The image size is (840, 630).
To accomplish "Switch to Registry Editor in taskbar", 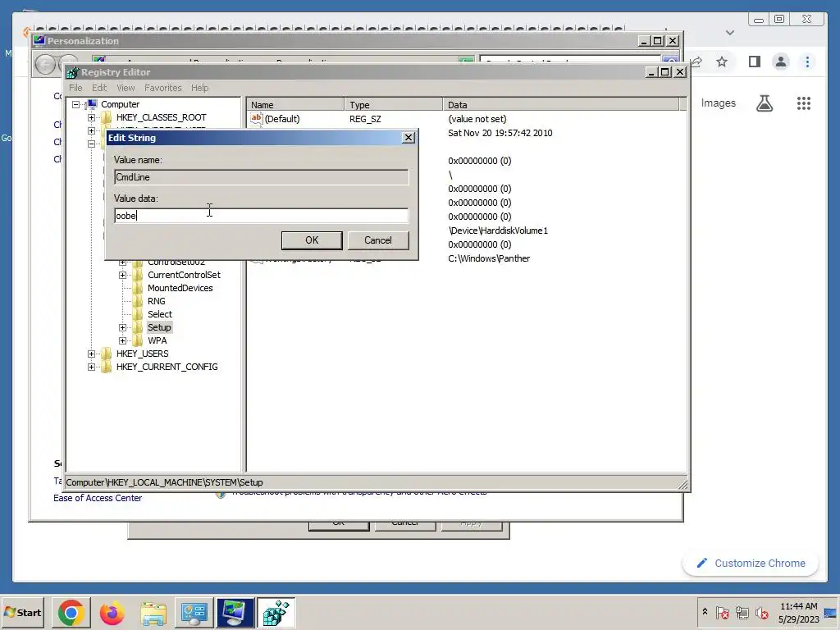I will tap(276, 612).
